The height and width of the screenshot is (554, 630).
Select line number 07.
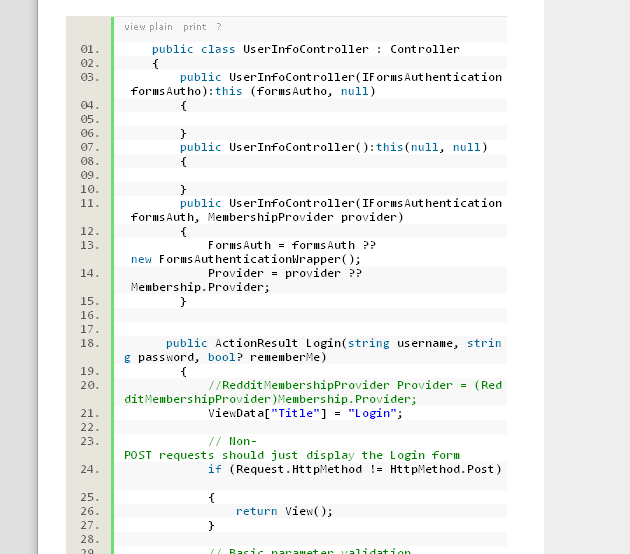click(90, 147)
